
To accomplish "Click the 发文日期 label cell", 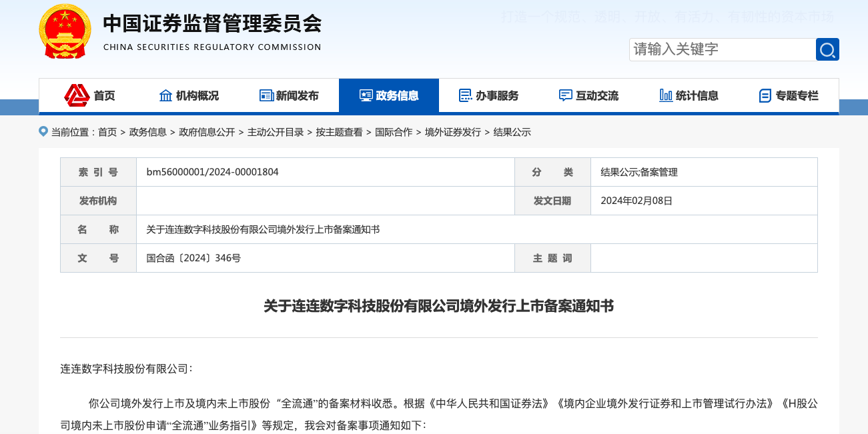I will 552,201.
